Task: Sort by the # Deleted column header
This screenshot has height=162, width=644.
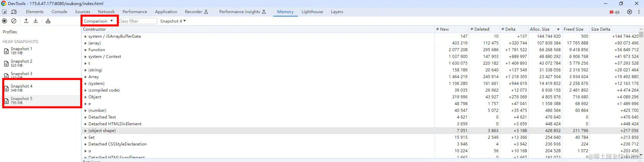Action: (x=484, y=29)
